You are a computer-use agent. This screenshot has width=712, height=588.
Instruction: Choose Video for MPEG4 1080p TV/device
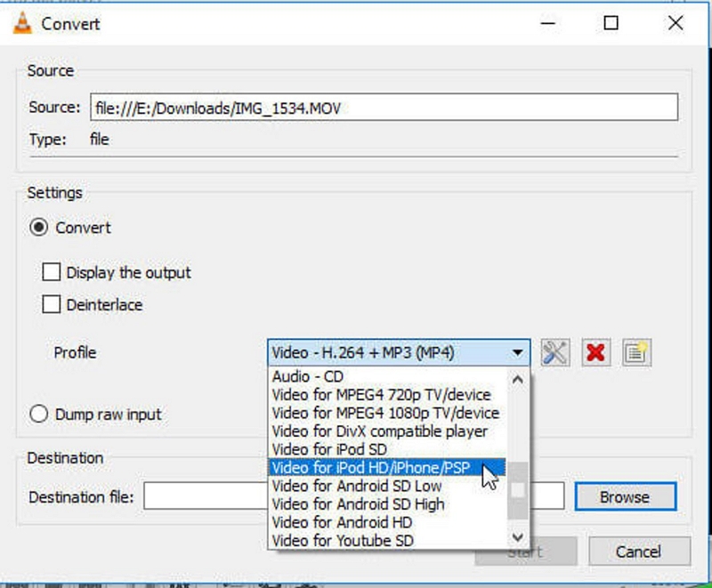(387, 413)
